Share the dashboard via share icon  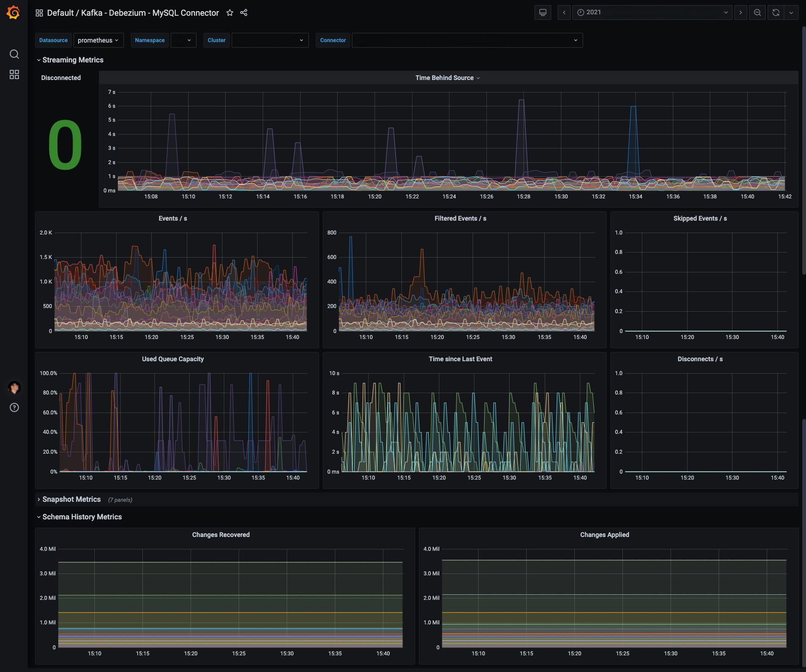pos(244,13)
